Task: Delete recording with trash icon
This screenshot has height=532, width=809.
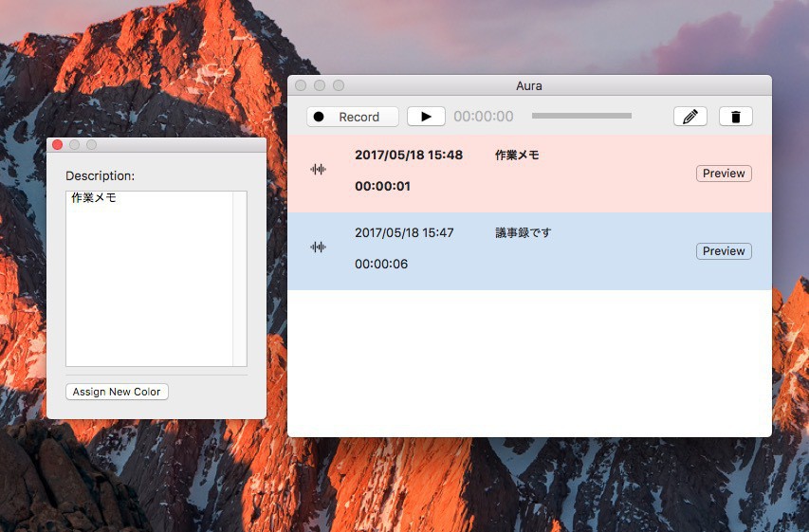Action: (736, 117)
